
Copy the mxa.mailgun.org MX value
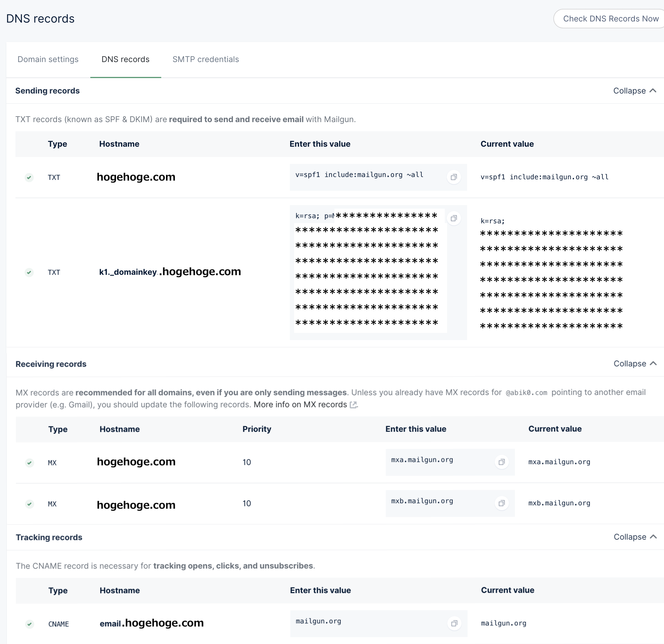coord(501,462)
